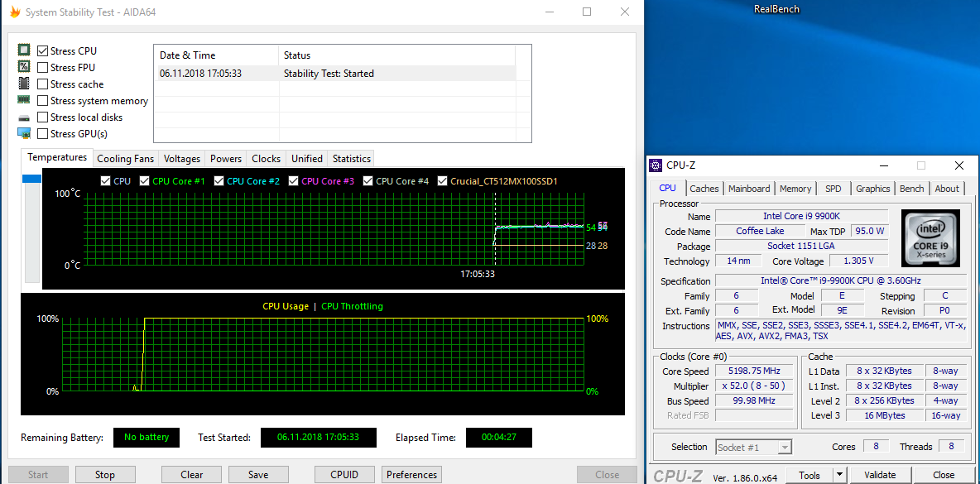This screenshot has height=484, width=980.
Task: Click the Date & Time column header
Action: [x=216, y=55]
